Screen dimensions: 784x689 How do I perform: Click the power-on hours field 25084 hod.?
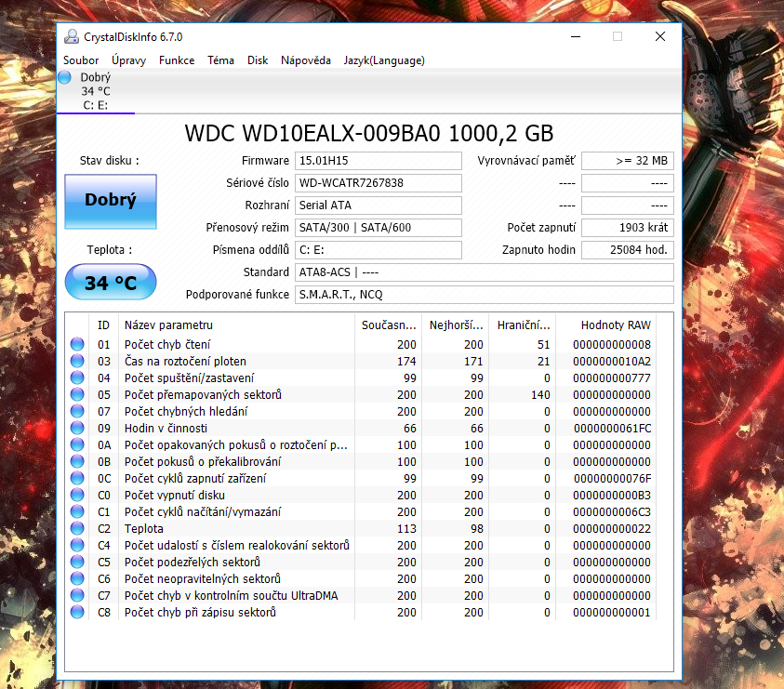pos(628,250)
